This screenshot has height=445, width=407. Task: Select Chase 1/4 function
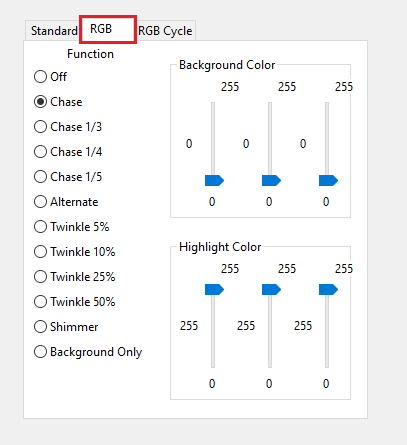(68, 152)
